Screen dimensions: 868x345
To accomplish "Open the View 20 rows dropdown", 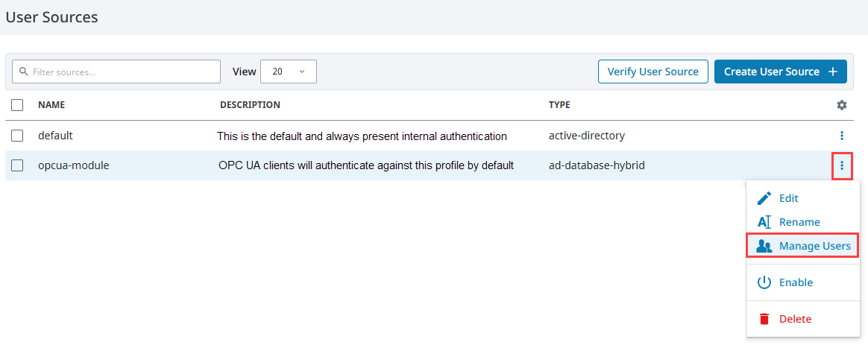I will [289, 72].
